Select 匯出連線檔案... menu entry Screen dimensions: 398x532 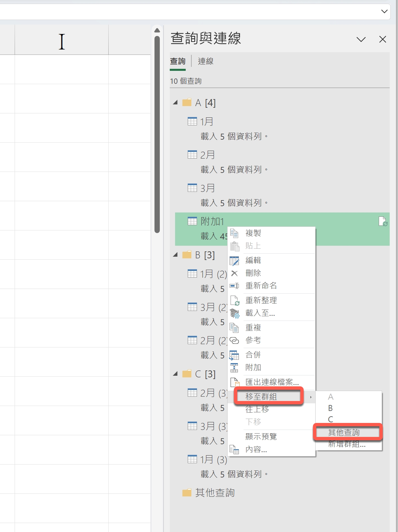(x=272, y=382)
